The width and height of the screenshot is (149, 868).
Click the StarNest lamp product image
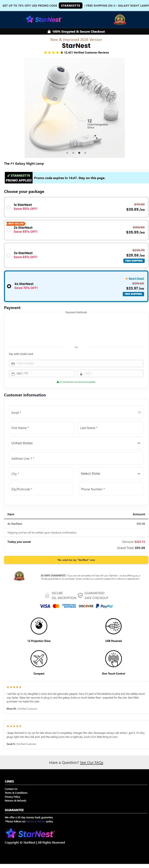click(x=75, y=108)
